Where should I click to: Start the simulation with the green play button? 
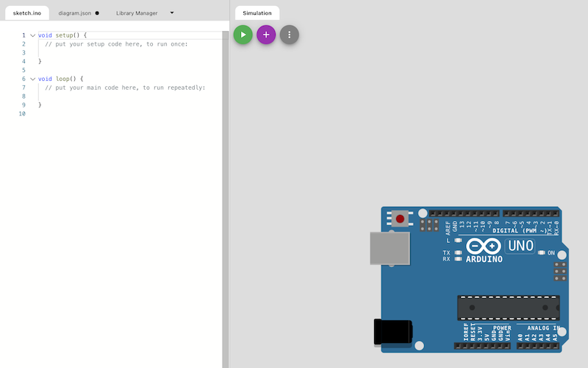pyautogui.click(x=243, y=35)
